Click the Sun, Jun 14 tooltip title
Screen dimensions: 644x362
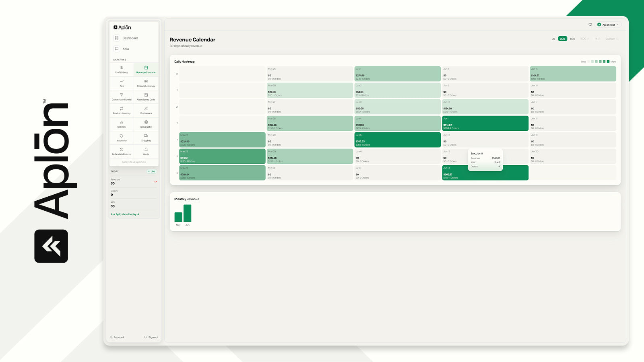point(477,154)
